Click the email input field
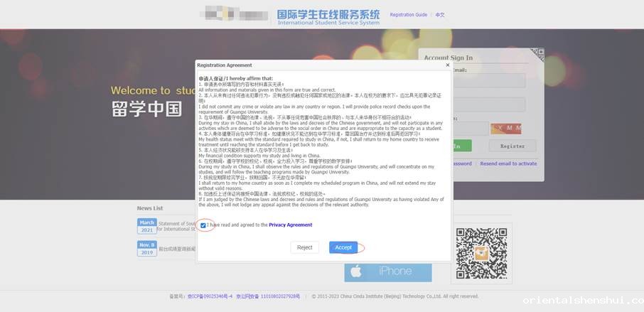Image resolution: width=644 pixels, height=312 pixels. tap(490, 81)
